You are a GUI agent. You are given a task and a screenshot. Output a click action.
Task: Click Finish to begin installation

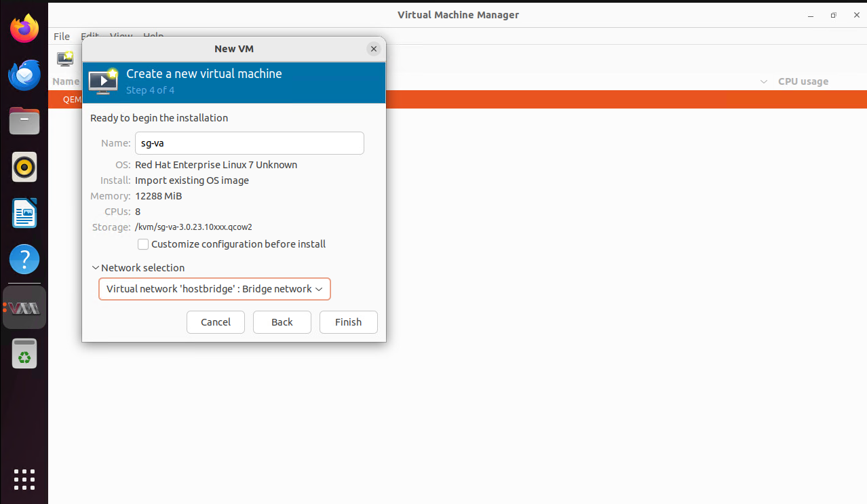pos(348,322)
